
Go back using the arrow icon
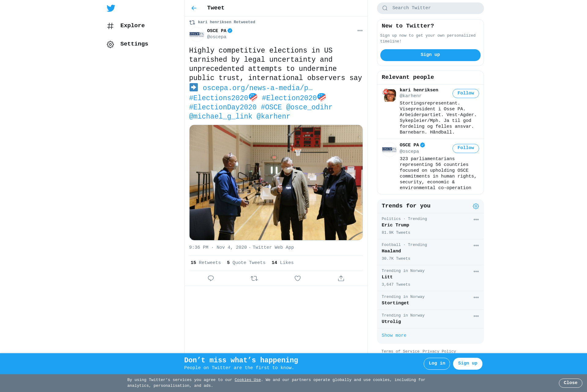tap(194, 8)
